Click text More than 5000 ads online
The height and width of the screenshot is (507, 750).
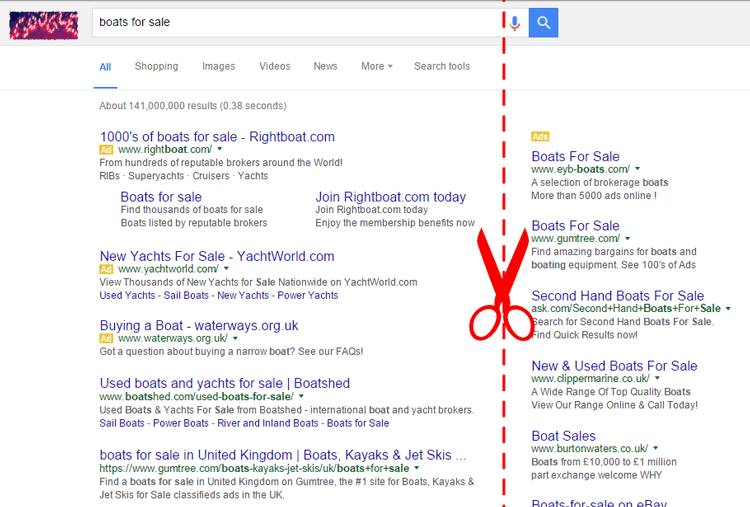(x=594, y=196)
